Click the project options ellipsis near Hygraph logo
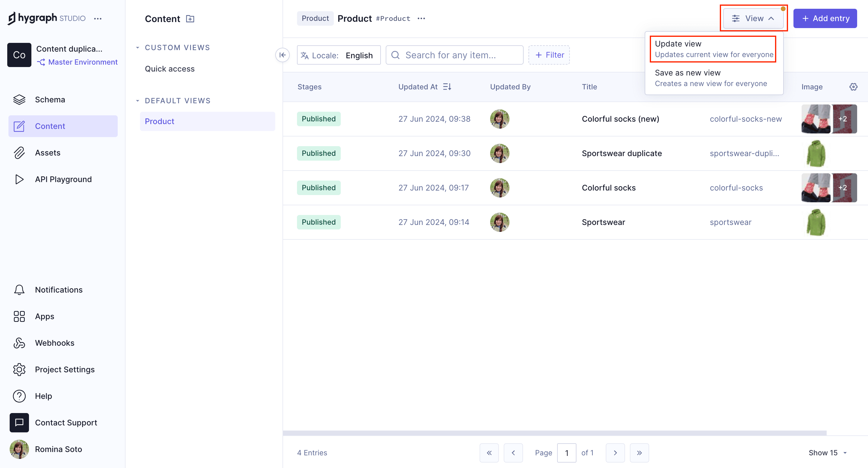 [98, 19]
